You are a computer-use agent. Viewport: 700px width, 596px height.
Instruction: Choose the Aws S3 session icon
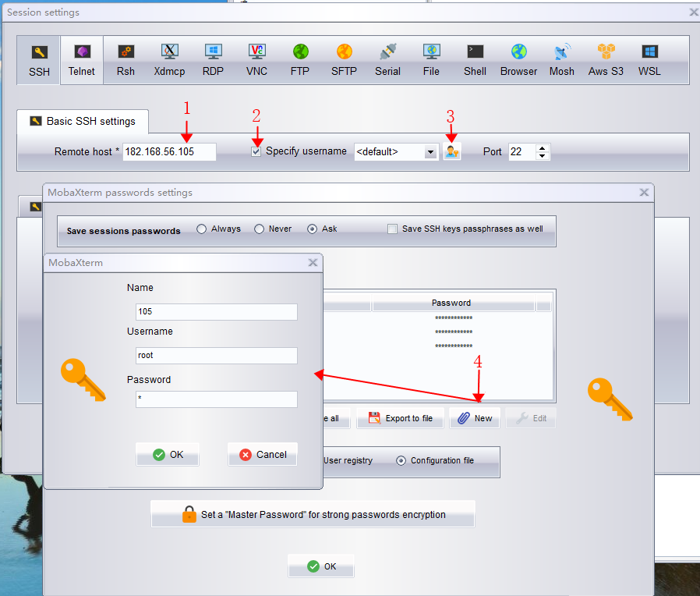pos(605,59)
